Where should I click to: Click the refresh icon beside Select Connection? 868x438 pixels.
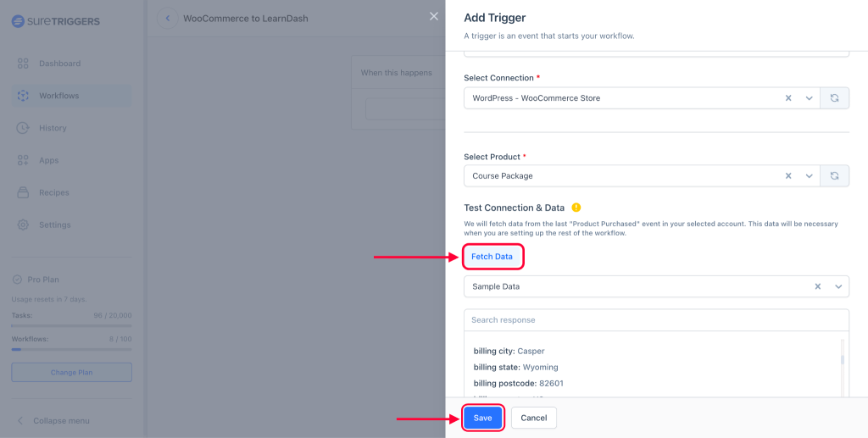pyautogui.click(x=835, y=98)
